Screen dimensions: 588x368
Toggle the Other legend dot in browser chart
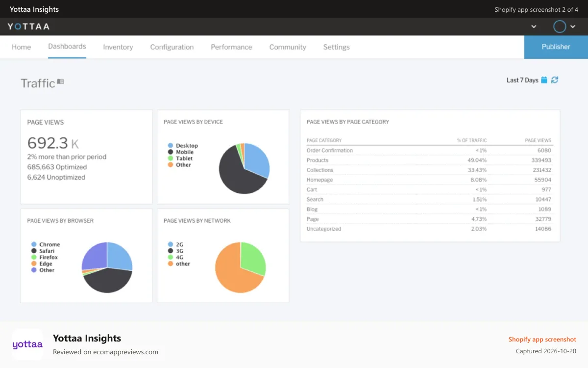(x=34, y=270)
